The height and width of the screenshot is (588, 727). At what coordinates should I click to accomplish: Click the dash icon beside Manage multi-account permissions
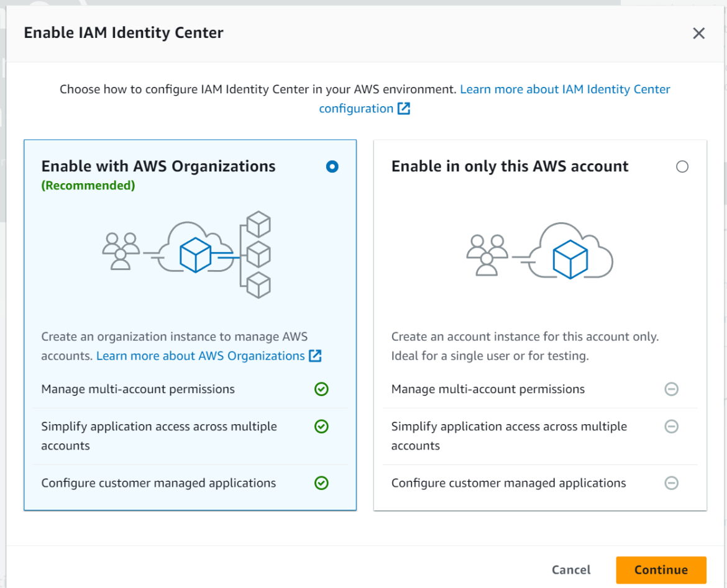click(x=671, y=389)
